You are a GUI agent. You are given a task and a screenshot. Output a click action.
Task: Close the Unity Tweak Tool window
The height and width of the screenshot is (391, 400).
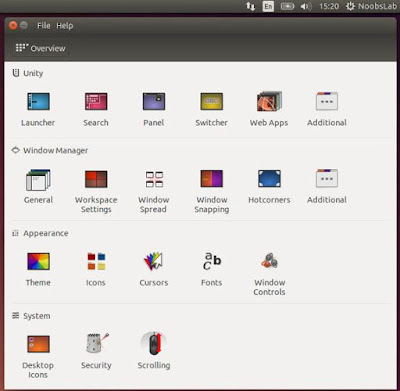tap(13, 26)
